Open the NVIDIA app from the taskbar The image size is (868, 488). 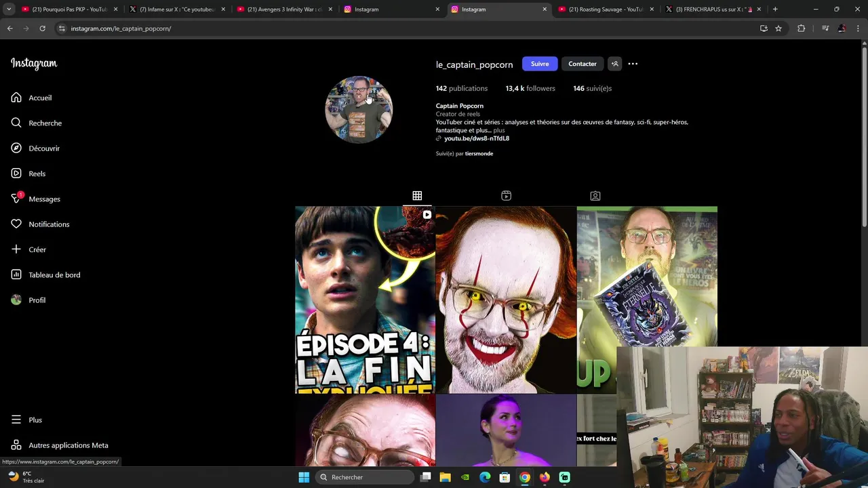[x=465, y=477]
